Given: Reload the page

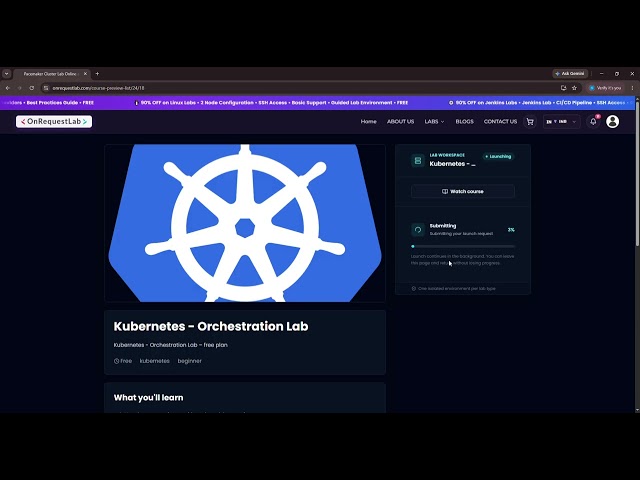Looking at the screenshot, I should 31,88.
